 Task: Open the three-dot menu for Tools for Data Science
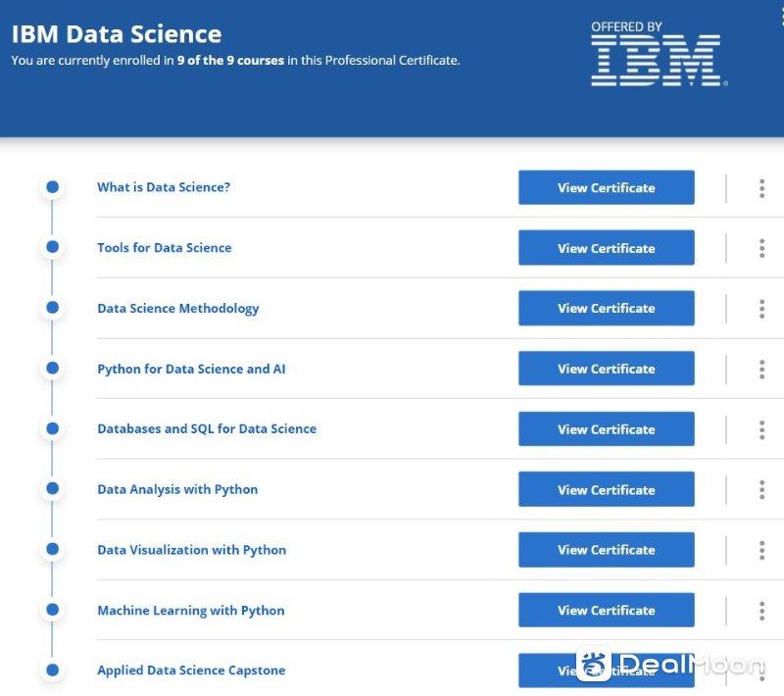click(x=761, y=248)
